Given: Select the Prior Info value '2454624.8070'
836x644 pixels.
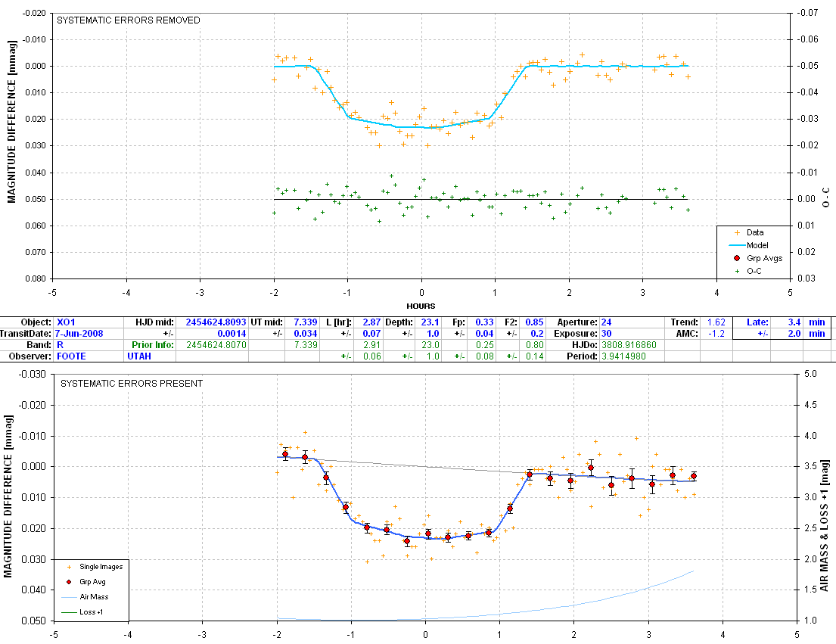Looking at the screenshot, I should [216, 345].
